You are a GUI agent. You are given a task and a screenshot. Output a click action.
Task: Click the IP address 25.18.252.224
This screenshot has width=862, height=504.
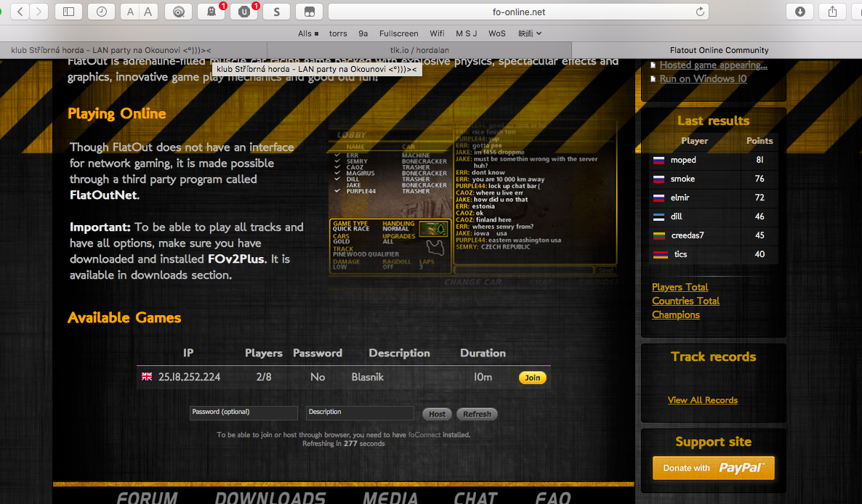pos(189,377)
